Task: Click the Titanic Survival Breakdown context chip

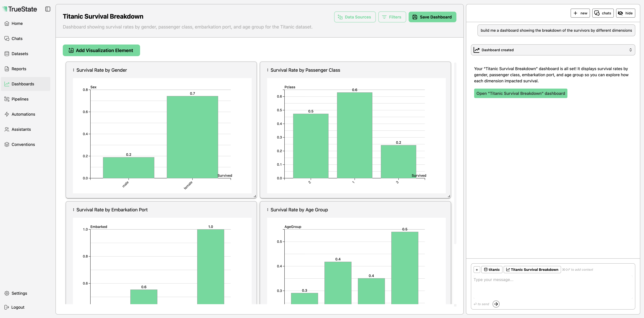Action: click(532, 270)
